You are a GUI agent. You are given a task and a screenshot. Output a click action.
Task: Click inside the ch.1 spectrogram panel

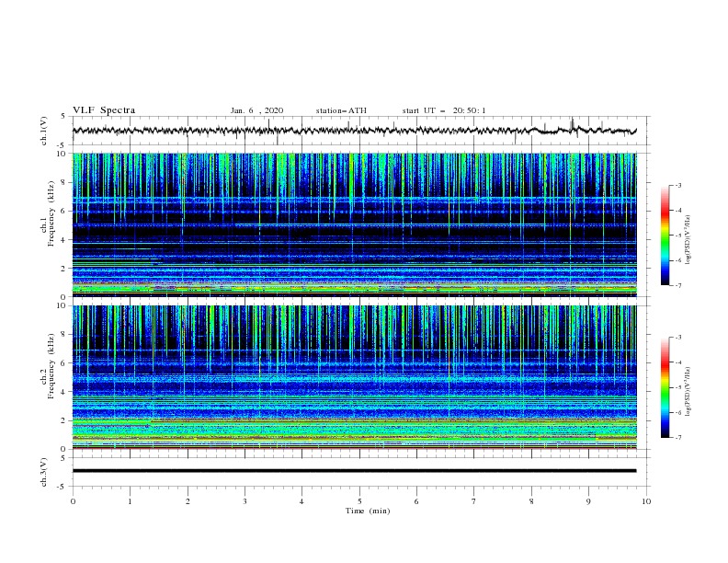[x=354, y=224]
